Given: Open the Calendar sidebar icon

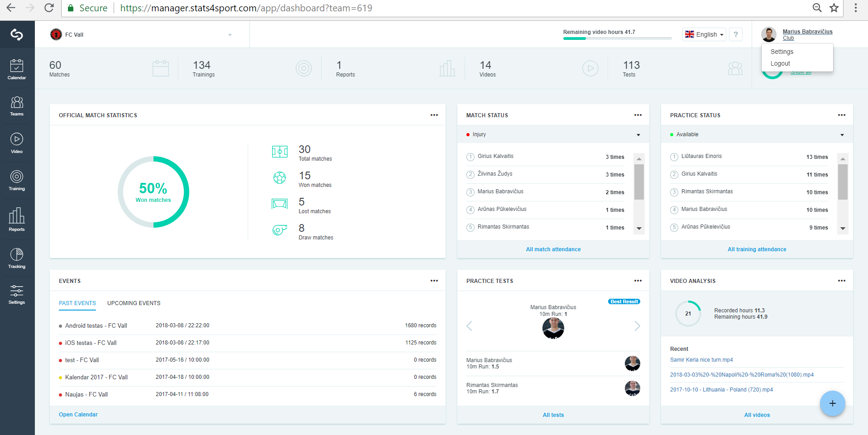Looking at the screenshot, I should click(x=17, y=69).
